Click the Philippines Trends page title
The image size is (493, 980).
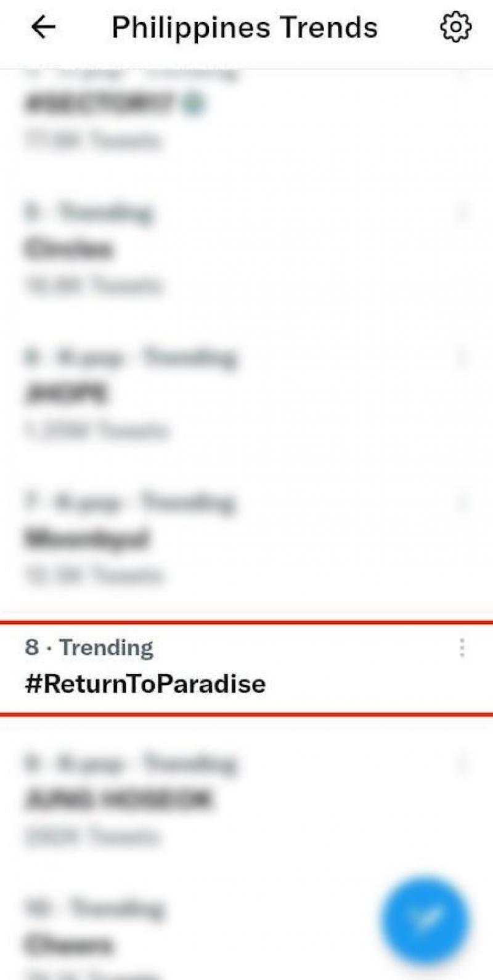point(244,27)
